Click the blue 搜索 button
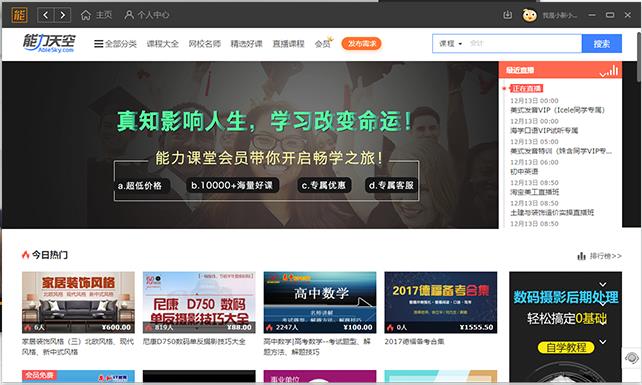 601,44
